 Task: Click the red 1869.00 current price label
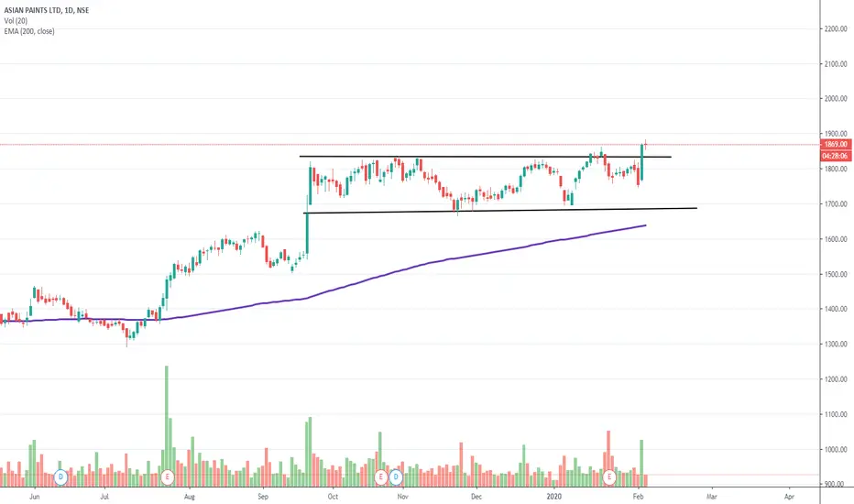click(836, 145)
